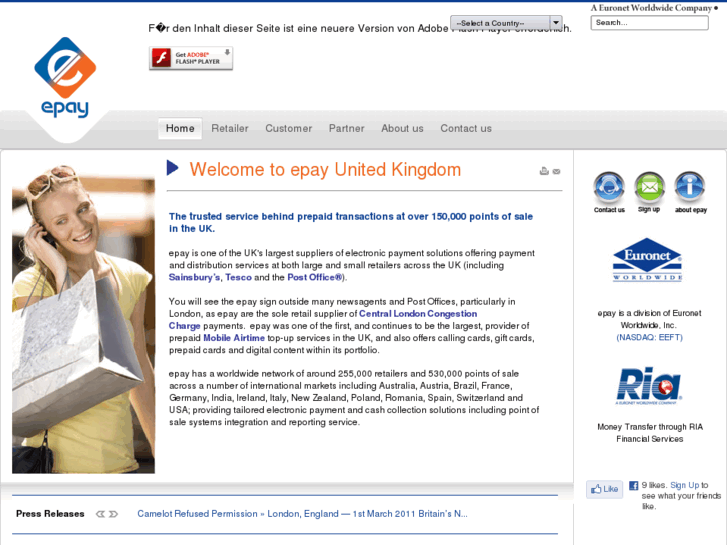
Task: Click the Ria logo
Action: pos(649,385)
